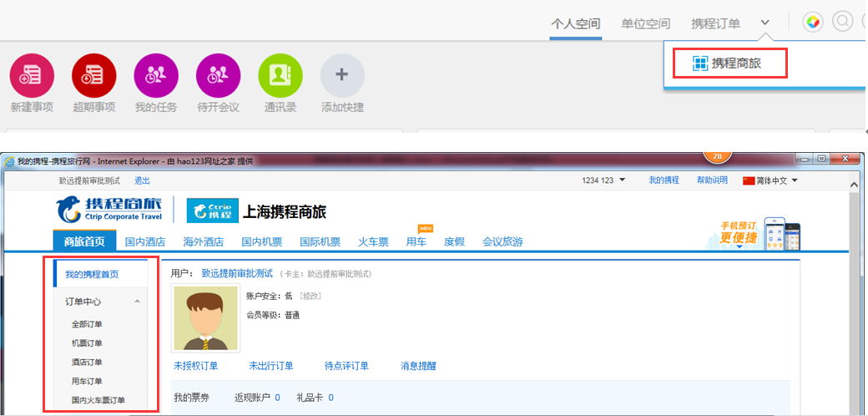Click the 会员等级: 普通 text
868x416 pixels.
pos(273,315)
